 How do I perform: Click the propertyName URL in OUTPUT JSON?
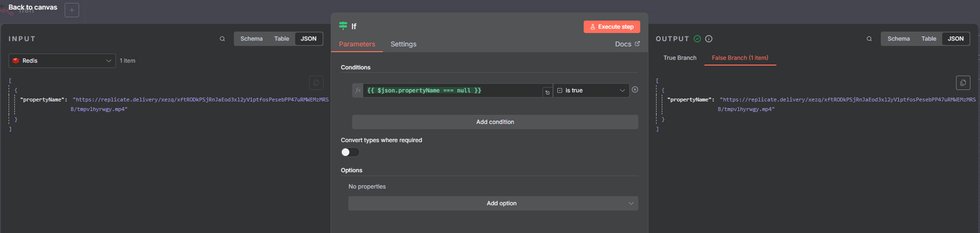[x=847, y=104]
